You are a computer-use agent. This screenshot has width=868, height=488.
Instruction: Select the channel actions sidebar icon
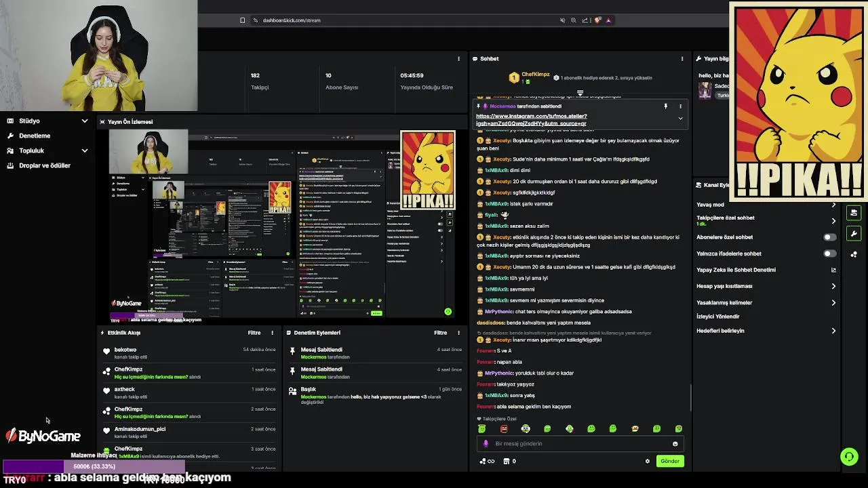click(854, 213)
